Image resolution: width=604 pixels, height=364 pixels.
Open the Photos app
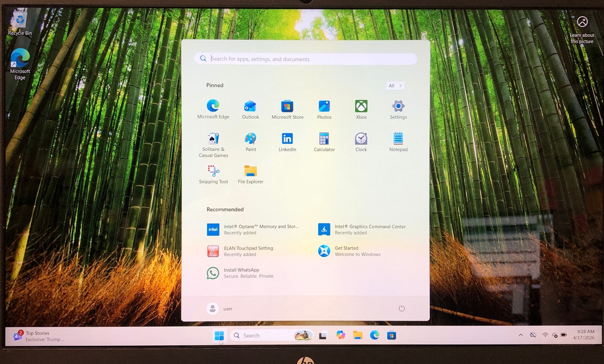pyautogui.click(x=324, y=110)
